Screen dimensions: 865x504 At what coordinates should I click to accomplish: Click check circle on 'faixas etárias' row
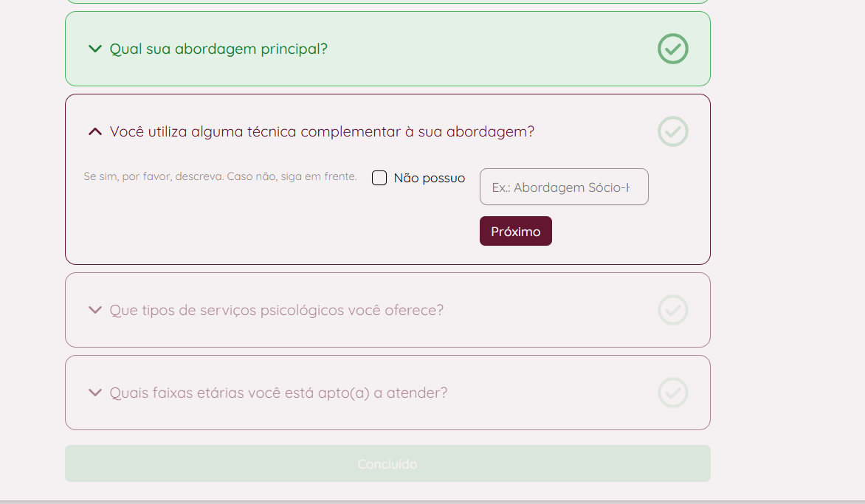point(672,393)
